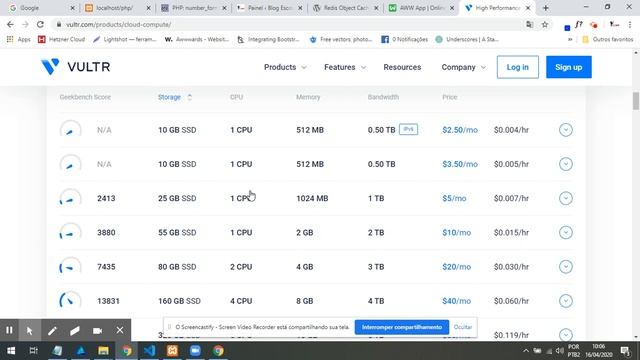Click Interromper compartilhamento button
640x360 pixels.
point(402,327)
